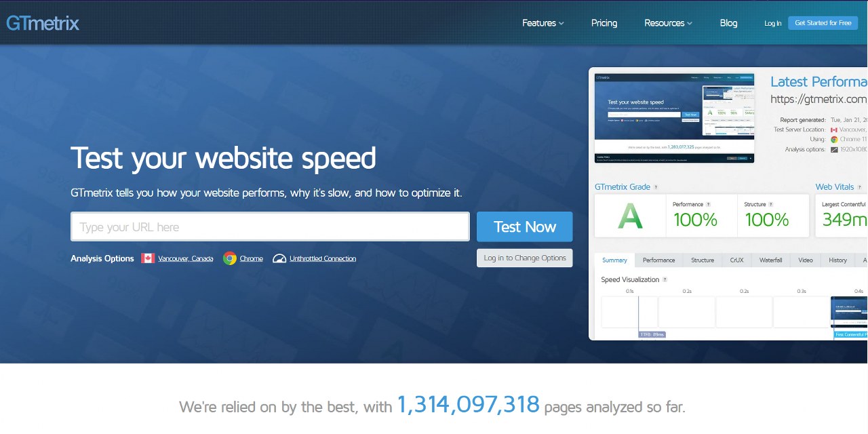Click the Chrome browser text link
Image resolution: width=868 pixels, height=434 pixels.
coord(252,258)
